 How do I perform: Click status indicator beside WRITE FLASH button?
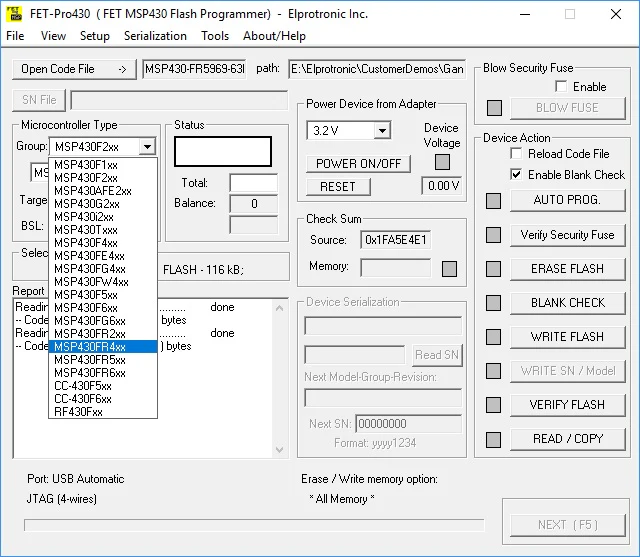(493, 337)
